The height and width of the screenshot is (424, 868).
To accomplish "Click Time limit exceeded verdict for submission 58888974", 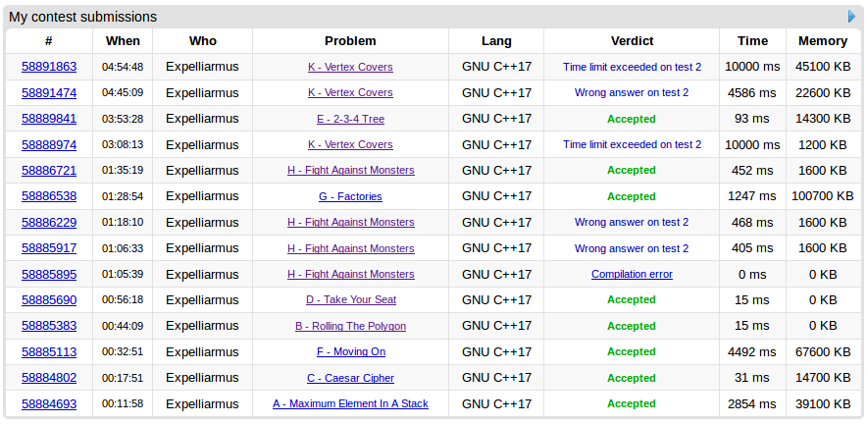I will pyautogui.click(x=632, y=144).
